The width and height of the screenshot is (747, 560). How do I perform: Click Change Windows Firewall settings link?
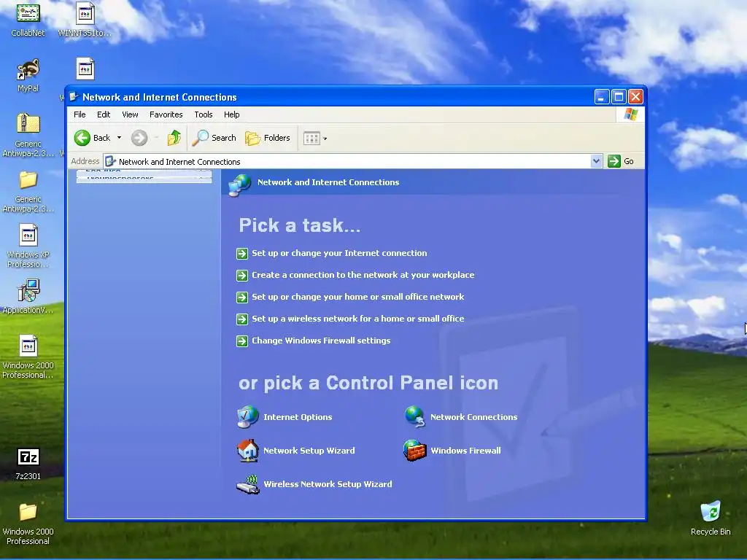[x=321, y=341]
